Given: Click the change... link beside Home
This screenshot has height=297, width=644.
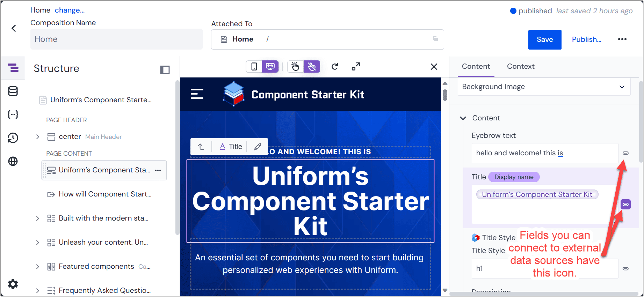Looking at the screenshot, I should [x=70, y=10].
